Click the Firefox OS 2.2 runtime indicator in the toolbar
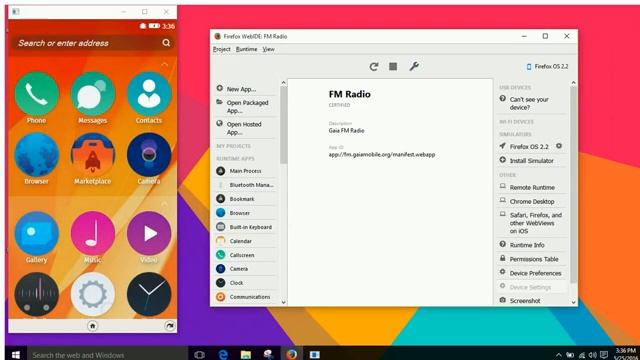This screenshot has width=640, height=360. pyautogui.click(x=547, y=66)
